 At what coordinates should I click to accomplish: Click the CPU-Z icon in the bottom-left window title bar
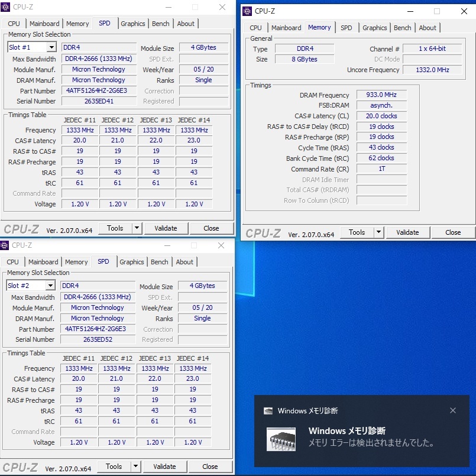[x=5, y=245]
